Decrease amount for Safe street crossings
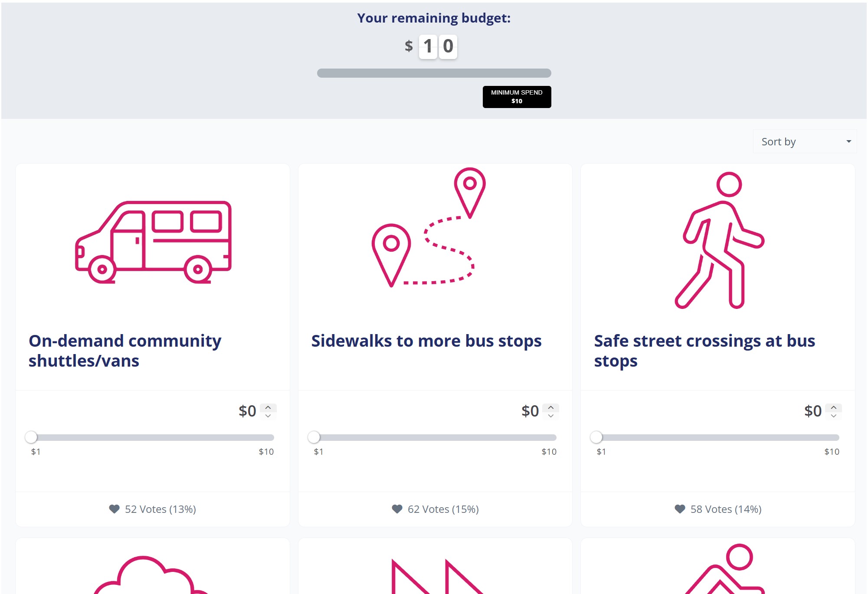This screenshot has height=594, width=868. [834, 416]
